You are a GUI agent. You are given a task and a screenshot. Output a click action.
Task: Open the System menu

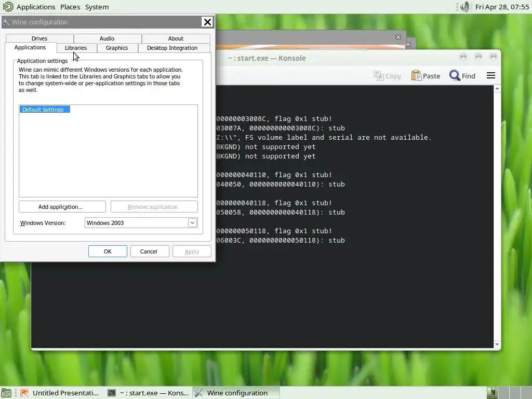97,7
